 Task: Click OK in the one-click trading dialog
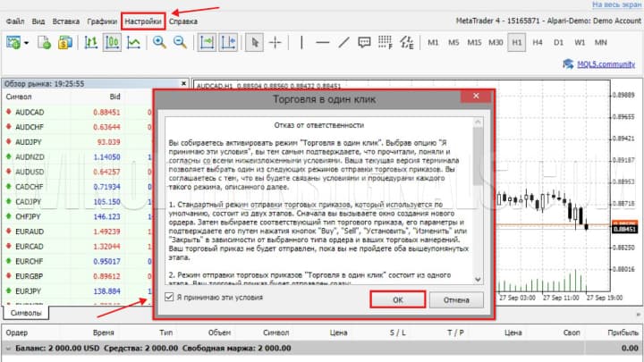tap(397, 299)
